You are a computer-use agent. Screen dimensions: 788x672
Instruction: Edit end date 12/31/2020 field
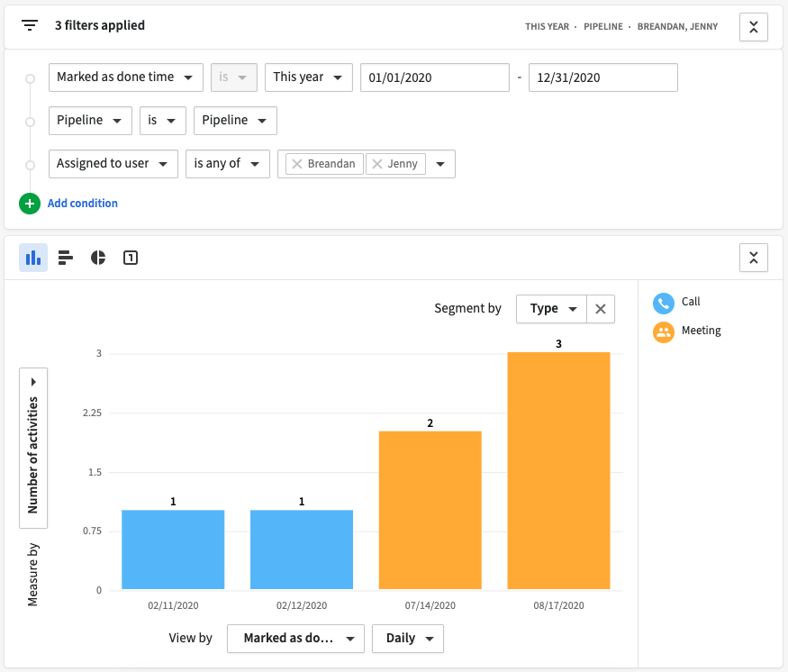[603, 77]
